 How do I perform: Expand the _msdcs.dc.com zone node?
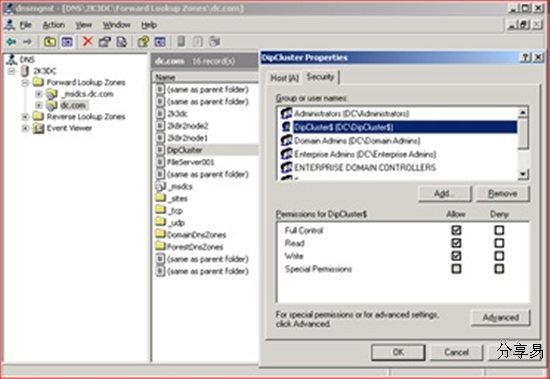[39, 94]
